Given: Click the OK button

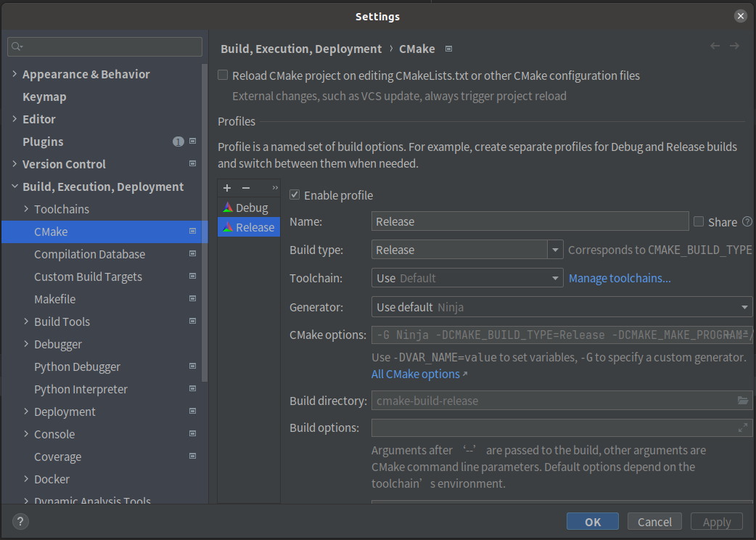Looking at the screenshot, I should pyautogui.click(x=593, y=522).
